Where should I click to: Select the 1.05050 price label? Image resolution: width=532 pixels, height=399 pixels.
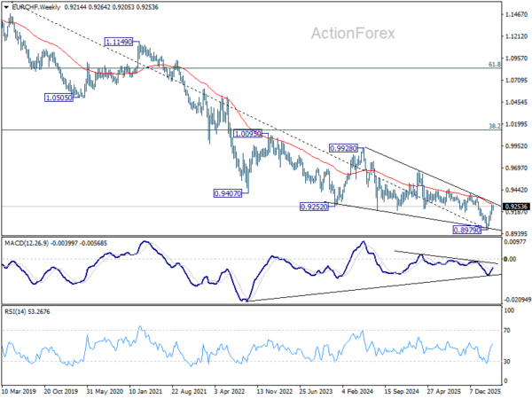59,98
